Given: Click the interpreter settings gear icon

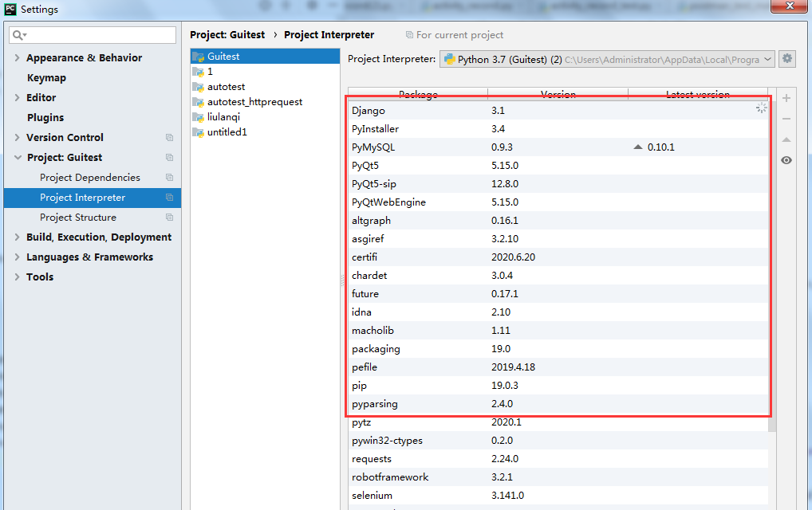Looking at the screenshot, I should (787, 58).
